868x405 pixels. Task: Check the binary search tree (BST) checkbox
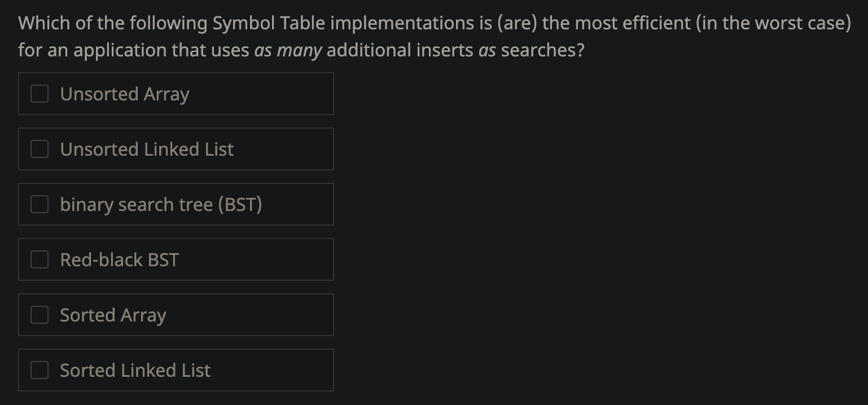[x=39, y=204]
